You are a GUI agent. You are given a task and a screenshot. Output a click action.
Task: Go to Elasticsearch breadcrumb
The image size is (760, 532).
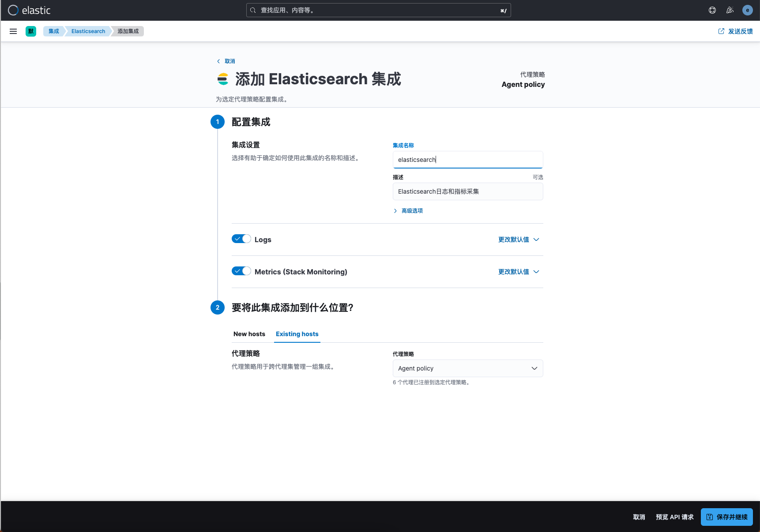pos(88,31)
